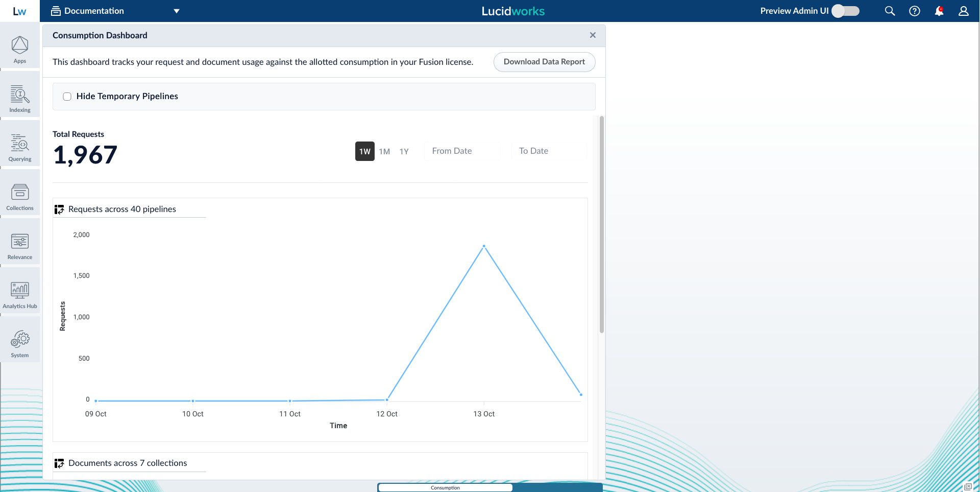Click the Lucidworks header logo
980x492 pixels.
coord(513,11)
